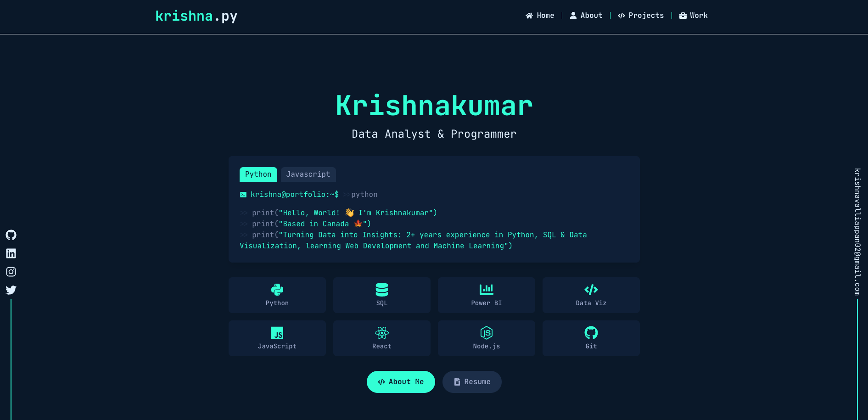
Task: Navigate to the Work menu item
Action: pyautogui.click(x=694, y=15)
